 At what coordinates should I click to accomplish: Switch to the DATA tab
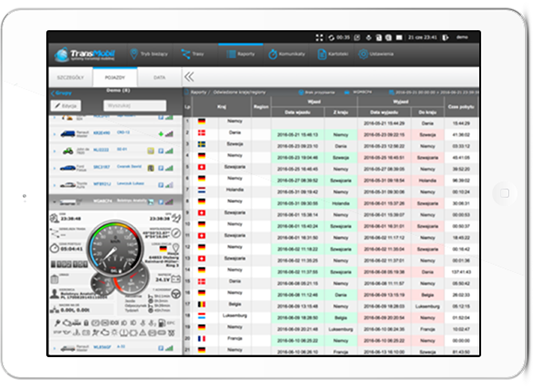[x=159, y=77]
